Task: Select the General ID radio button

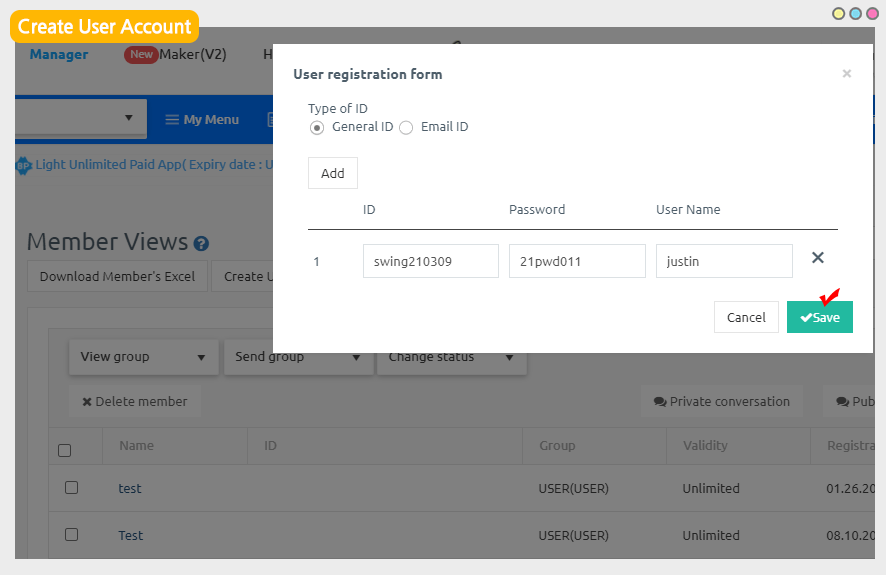Action: click(317, 127)
